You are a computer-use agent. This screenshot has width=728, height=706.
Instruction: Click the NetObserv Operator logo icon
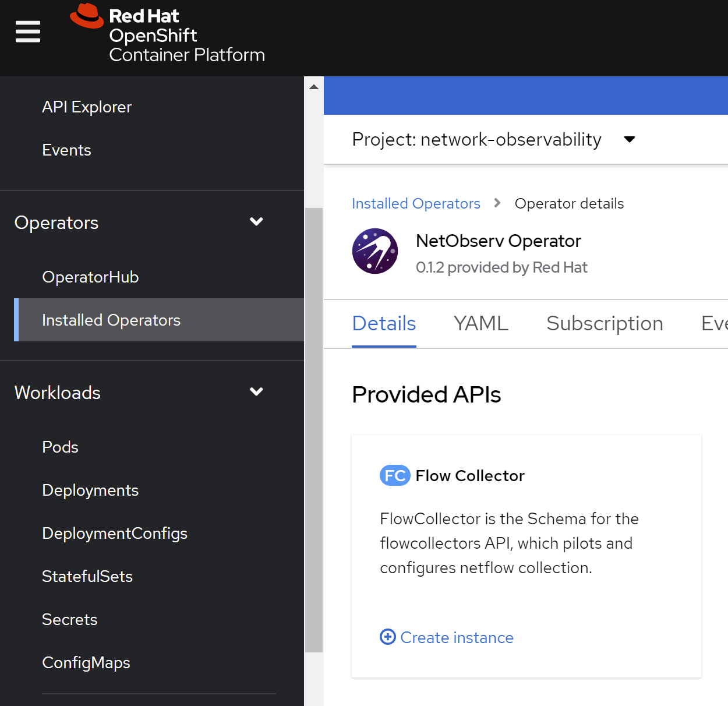tap(375, 251)
